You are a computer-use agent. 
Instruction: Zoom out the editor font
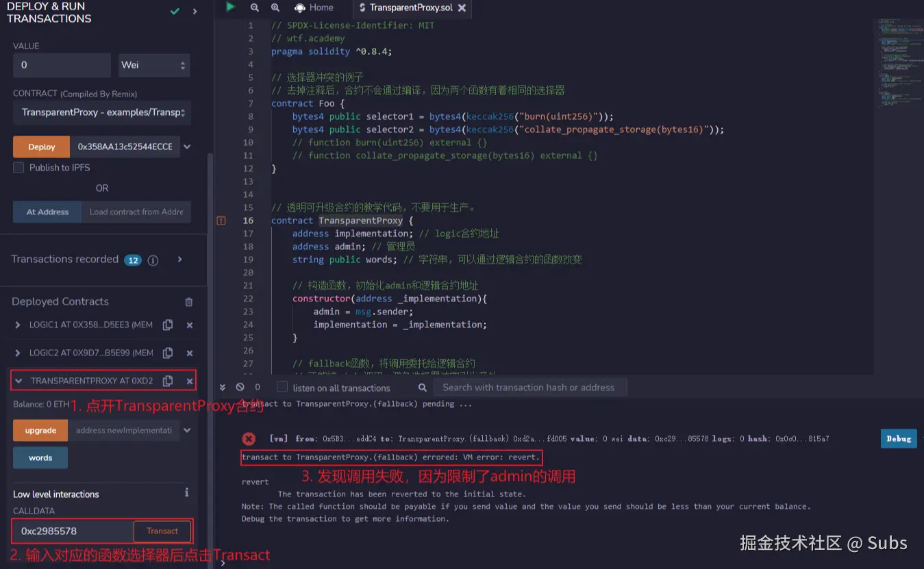click(x=255, y=8)
